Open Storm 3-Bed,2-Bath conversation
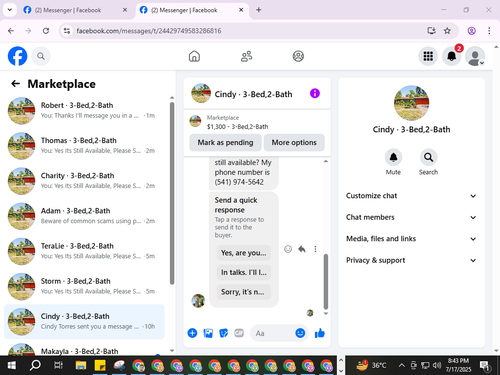Screen dimensions: 500x375 (x=84, y=286)
